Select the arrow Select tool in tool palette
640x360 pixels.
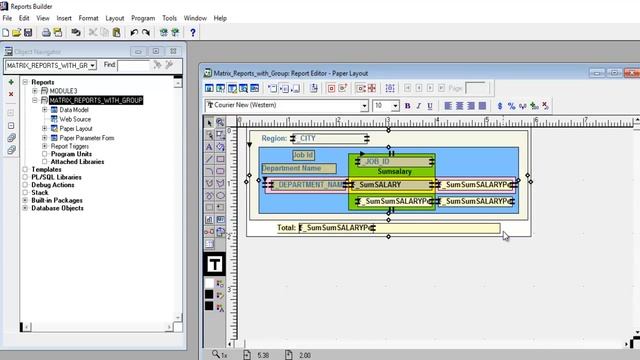pos(209,122)
